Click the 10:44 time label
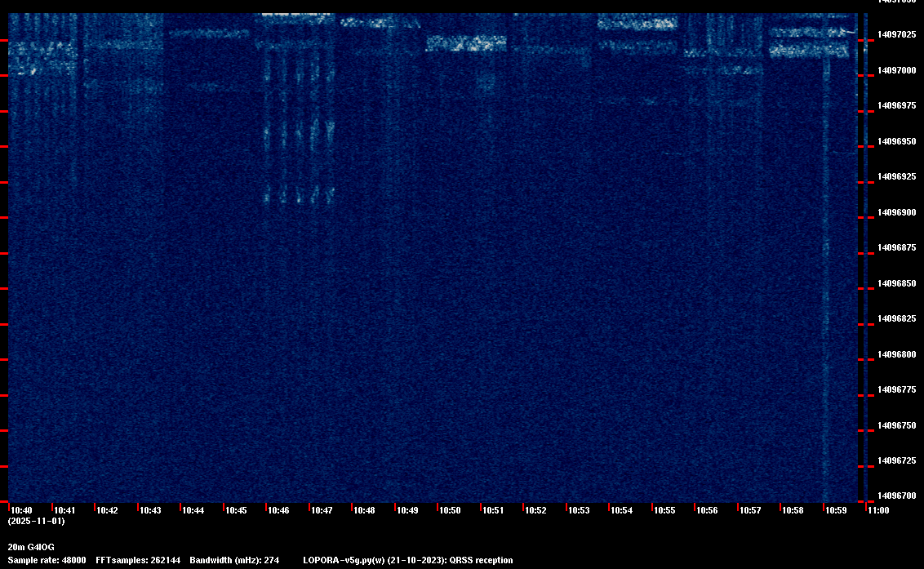The height and width of the screenshot is (569, 924). 193,510
